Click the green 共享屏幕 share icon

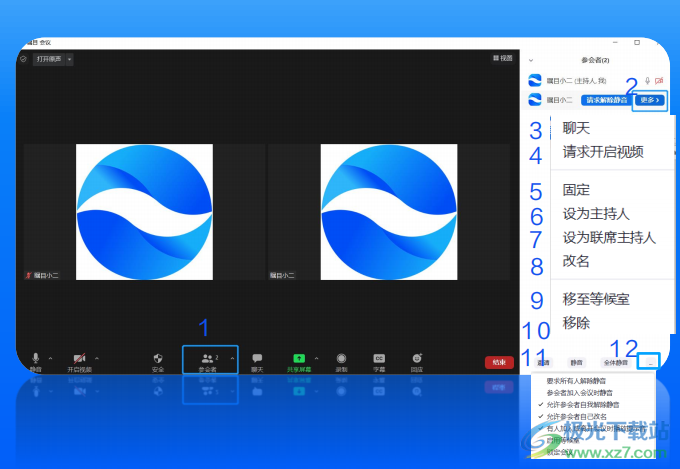tap(298, 358)
